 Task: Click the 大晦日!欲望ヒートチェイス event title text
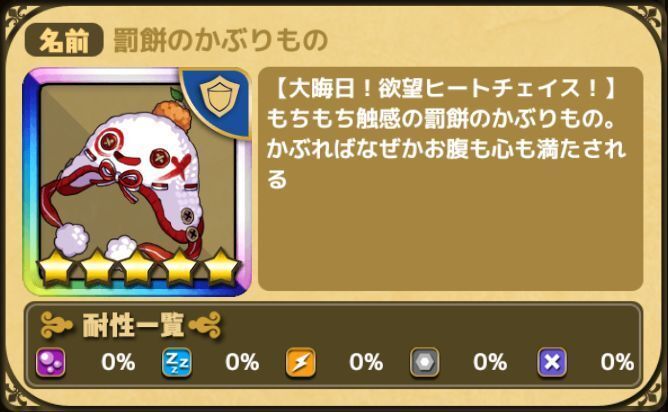point(443,89)
